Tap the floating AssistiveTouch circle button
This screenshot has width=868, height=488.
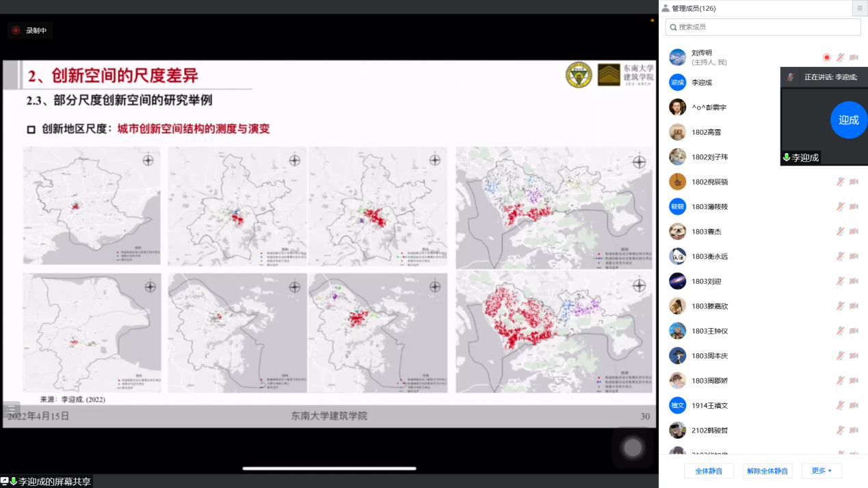click(633, 448)
